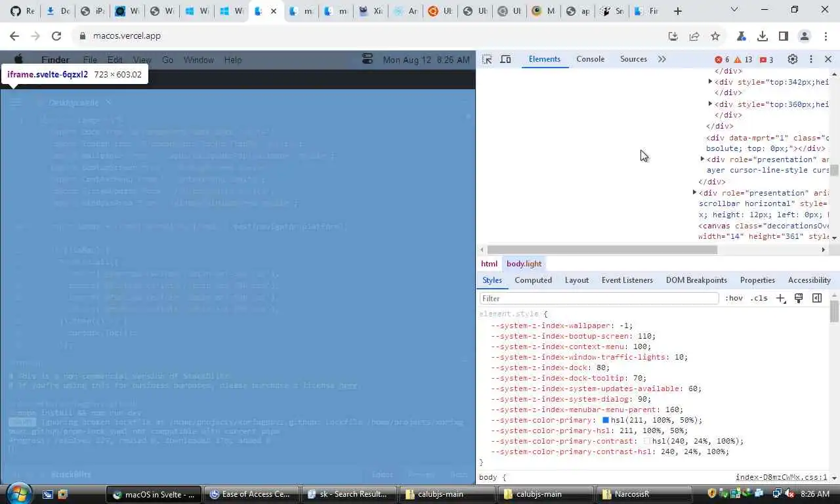Open DevTools three-dot customize menu
Screen dimensions: 840x504
pyautogui.click(x=811, y=59)
